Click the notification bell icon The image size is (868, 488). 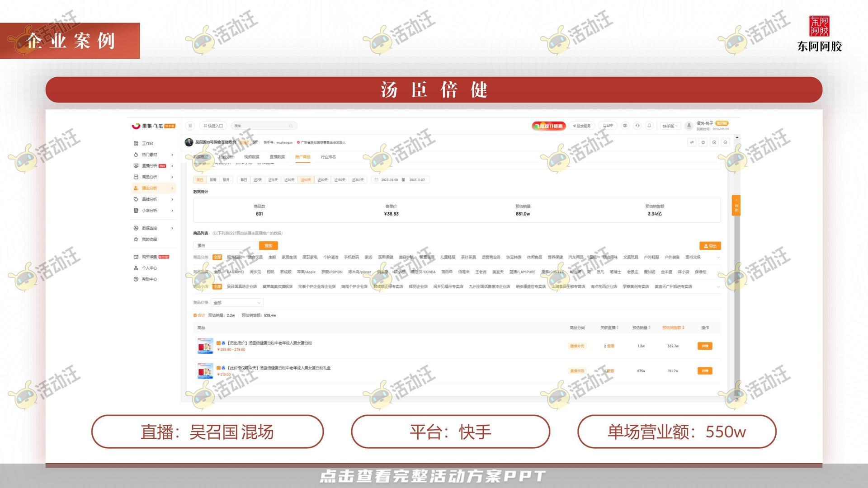point(649,126)
